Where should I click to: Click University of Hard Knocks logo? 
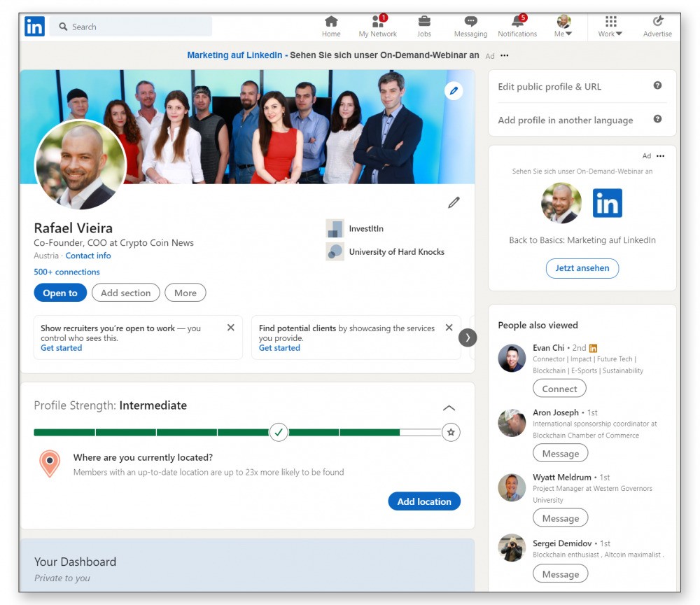click(x=335, y=251)
